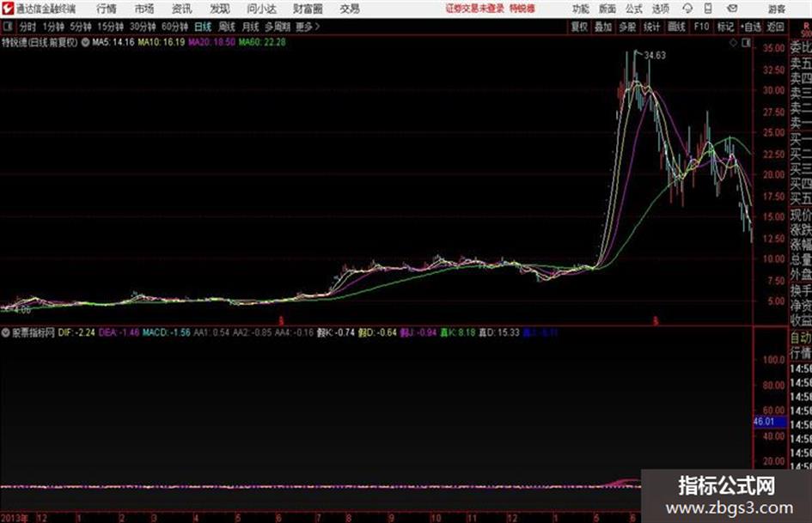The image size is (812, 523).
Task: Click the 统计 statistics button
Action: (x=651, y=27)
